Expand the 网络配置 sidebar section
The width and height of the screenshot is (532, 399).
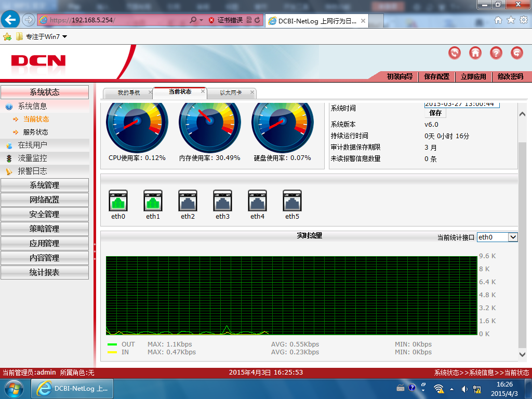[x=45, y=200]
